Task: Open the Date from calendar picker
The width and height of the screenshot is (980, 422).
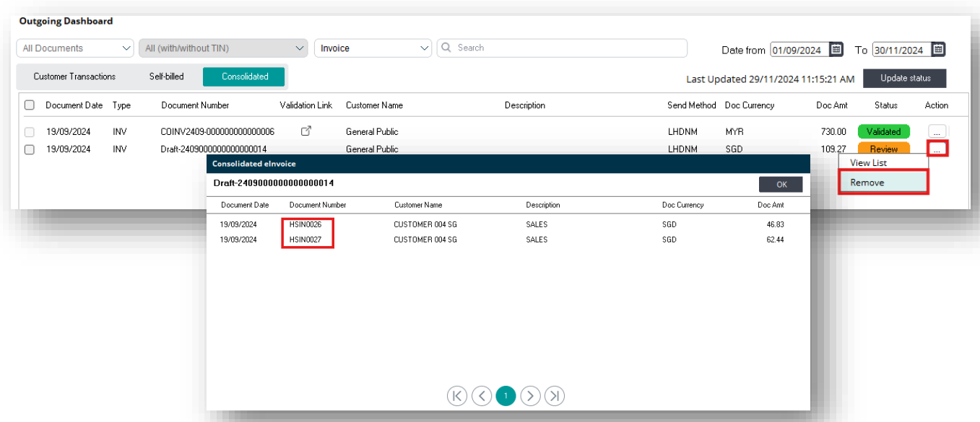Action: click(x=836, y=50)
